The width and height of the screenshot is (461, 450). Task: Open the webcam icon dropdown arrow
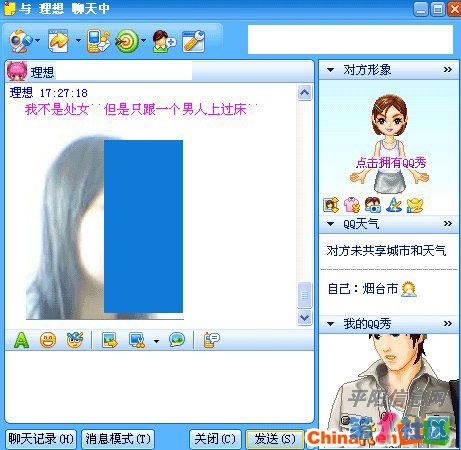pos(37,41)
